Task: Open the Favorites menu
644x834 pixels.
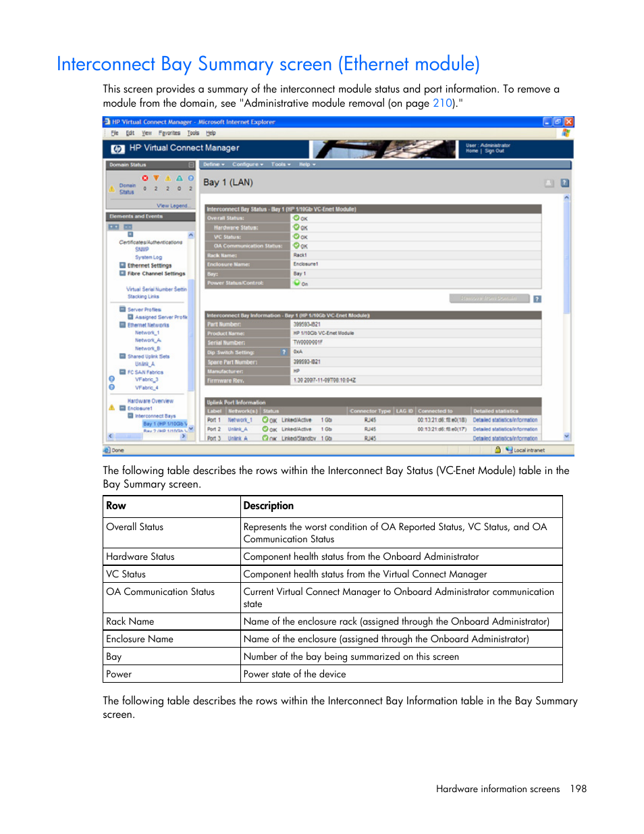Action: coord(169,133)
